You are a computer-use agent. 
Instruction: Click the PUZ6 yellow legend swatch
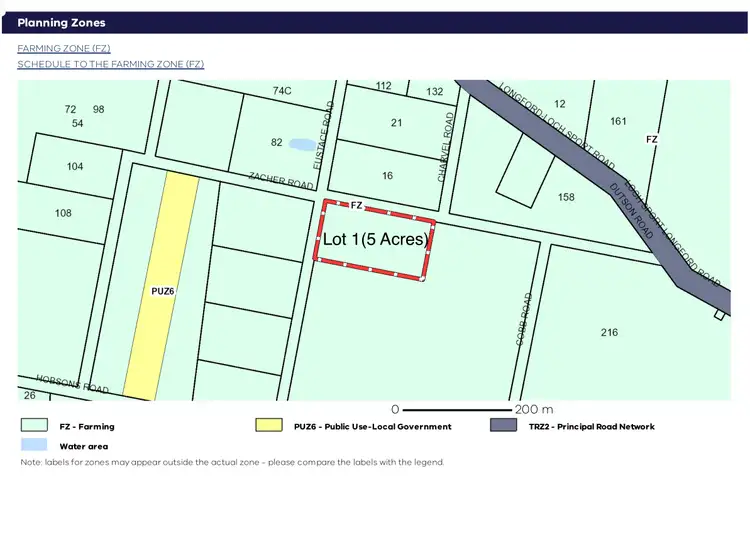click(x=269, y=426)
